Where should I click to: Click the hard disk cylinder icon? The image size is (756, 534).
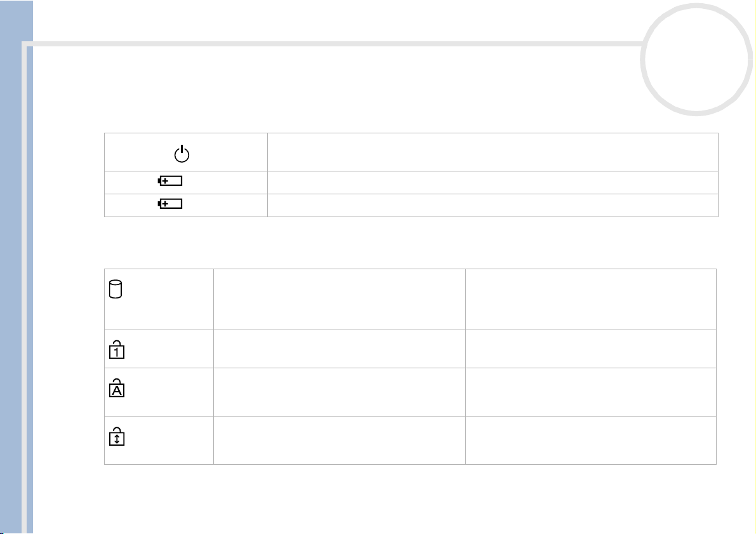coord(116,289)
